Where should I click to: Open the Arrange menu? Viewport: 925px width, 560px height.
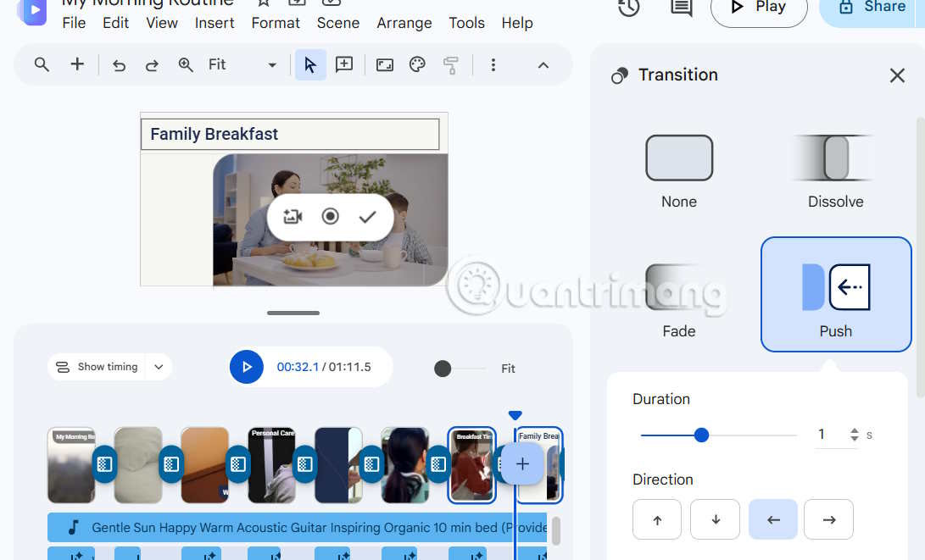[404, 23]
